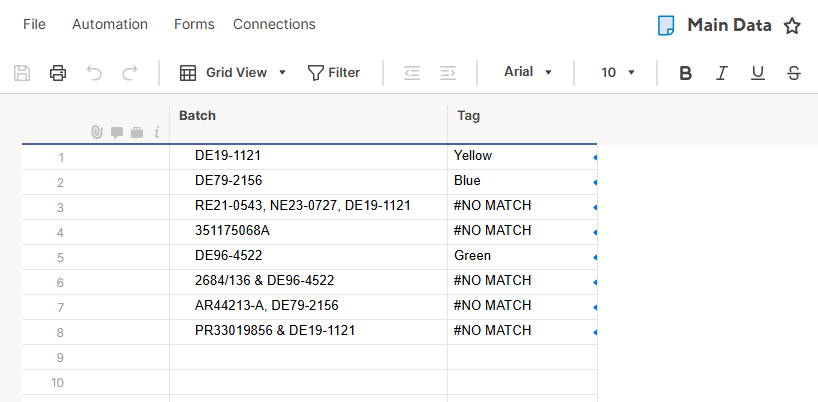Click the indent icon
The width and height of the screenshot is (818, 402).
pos(448,72)
